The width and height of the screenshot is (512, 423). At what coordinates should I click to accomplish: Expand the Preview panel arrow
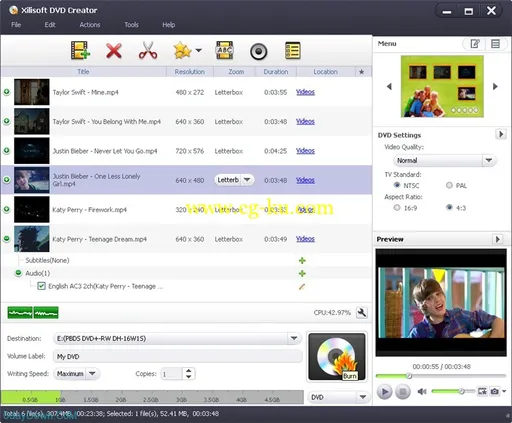click(497, 239)
